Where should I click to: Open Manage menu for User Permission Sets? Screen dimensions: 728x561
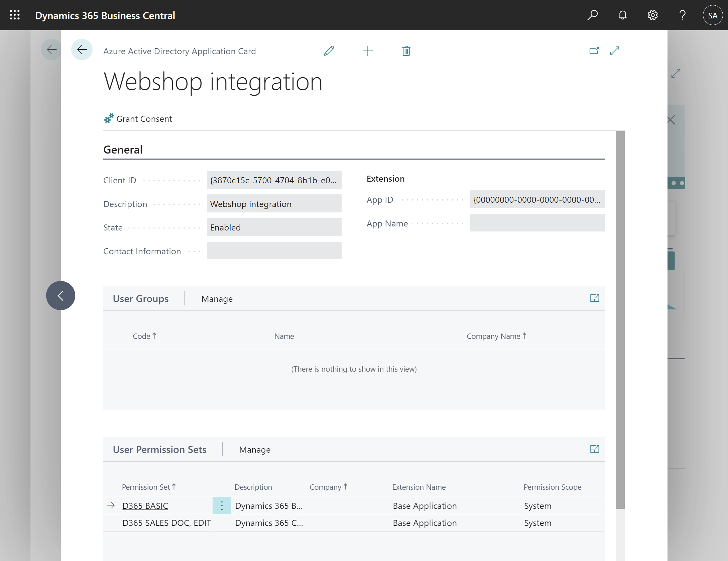click(255, 450)
